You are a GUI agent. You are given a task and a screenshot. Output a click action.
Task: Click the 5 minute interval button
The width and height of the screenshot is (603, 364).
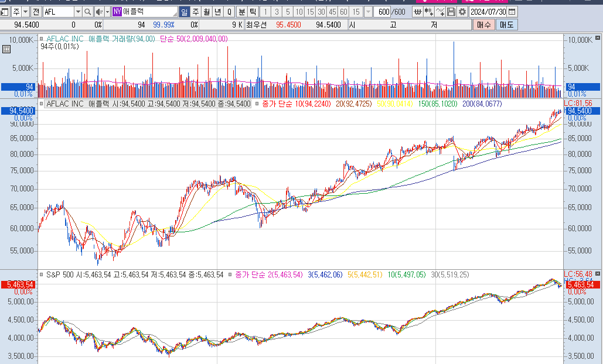[x=288, y=12]
